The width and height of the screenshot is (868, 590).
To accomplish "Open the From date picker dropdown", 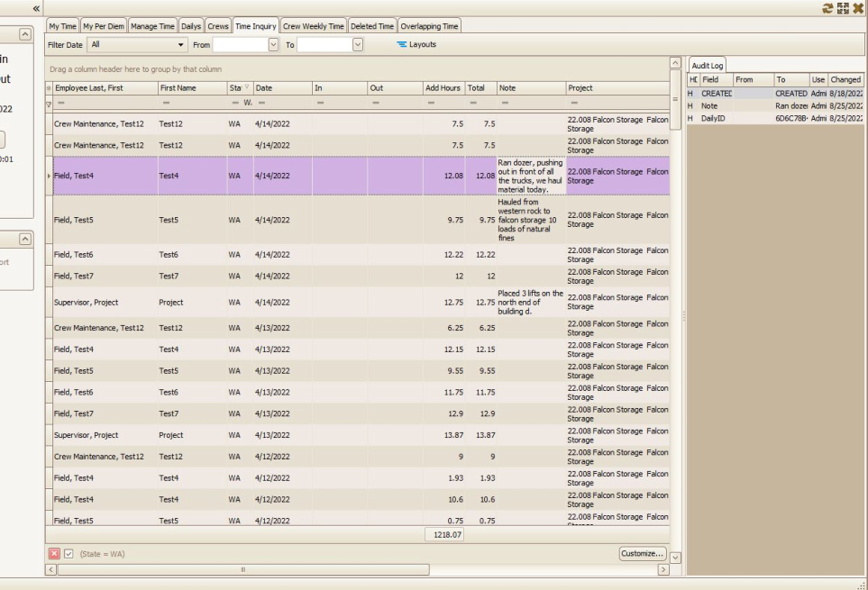I will click(274, 44).
